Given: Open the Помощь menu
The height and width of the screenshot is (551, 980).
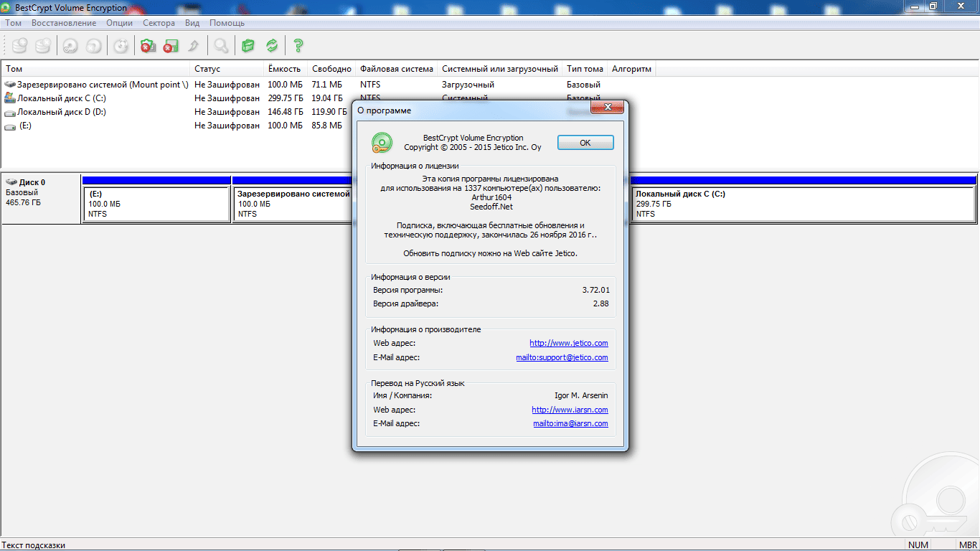Looking at the screenshot, I should click(227, 23).
